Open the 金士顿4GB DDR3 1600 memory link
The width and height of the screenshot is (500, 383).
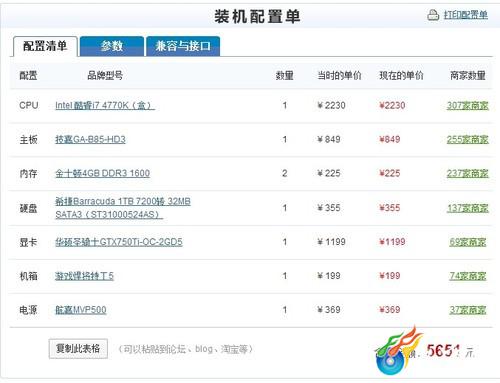tap(102, 173)
